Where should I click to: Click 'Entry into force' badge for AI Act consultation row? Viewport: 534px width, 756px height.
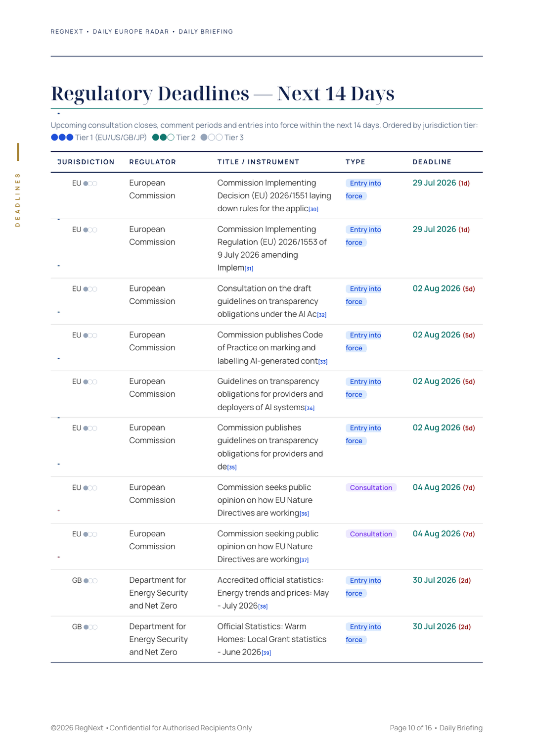pyautogui.click(x=363, y=295)
